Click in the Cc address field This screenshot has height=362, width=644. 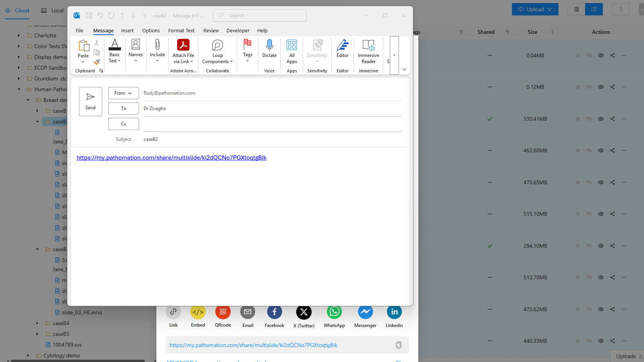pos(272,124)
